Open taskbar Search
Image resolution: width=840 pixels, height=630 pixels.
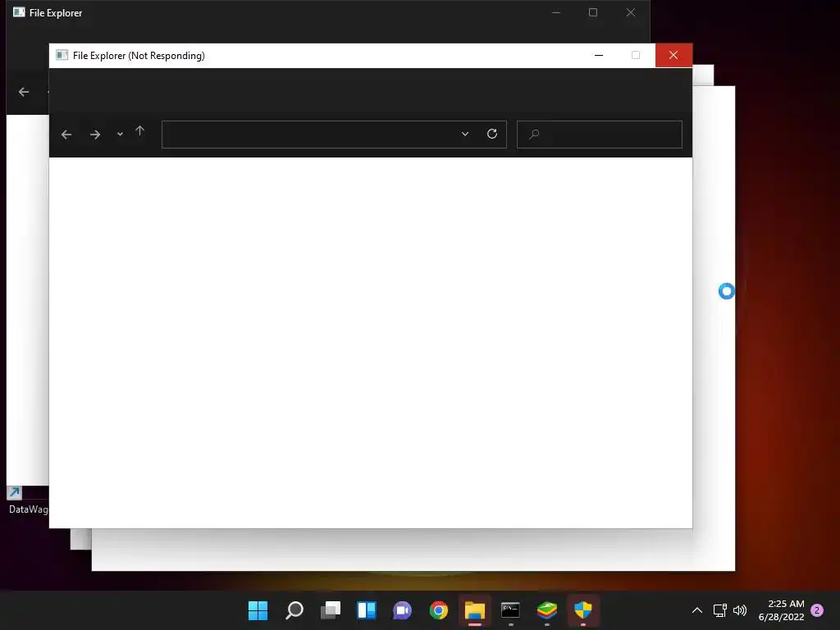click(x=294, y=610)
